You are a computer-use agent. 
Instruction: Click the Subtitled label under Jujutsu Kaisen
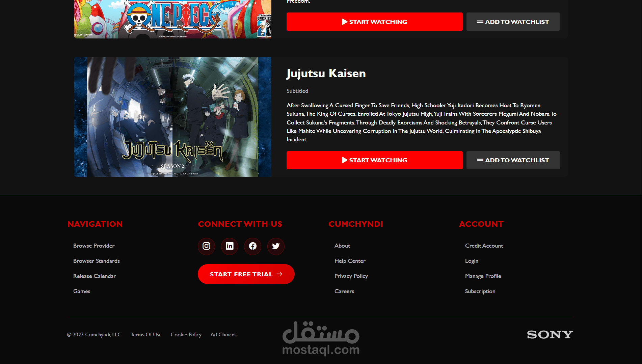pos(297,91)
